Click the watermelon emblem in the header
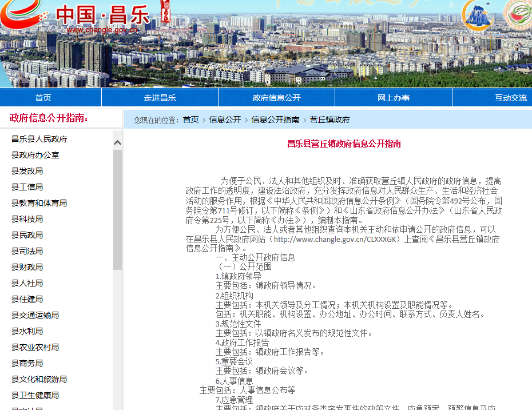532x410 pixels. (518, 15)
